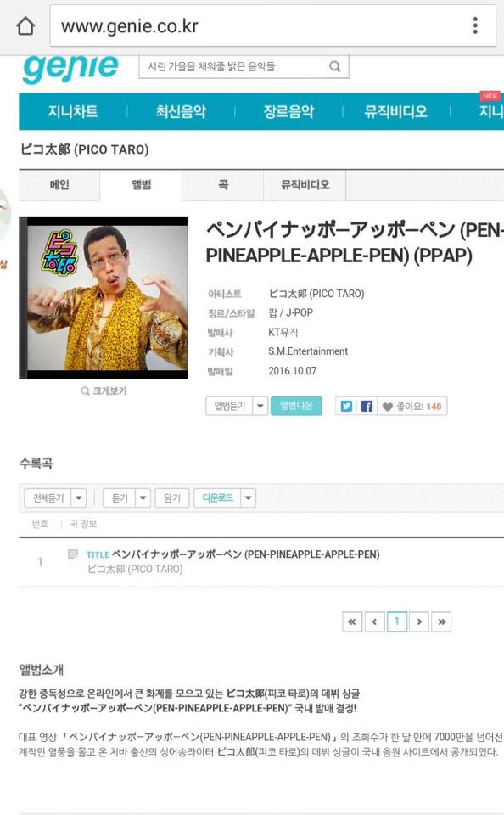504x815 pixels.
Task: Click the search magnifier icon
Action: pyautogui.click(x=335, y=66)
